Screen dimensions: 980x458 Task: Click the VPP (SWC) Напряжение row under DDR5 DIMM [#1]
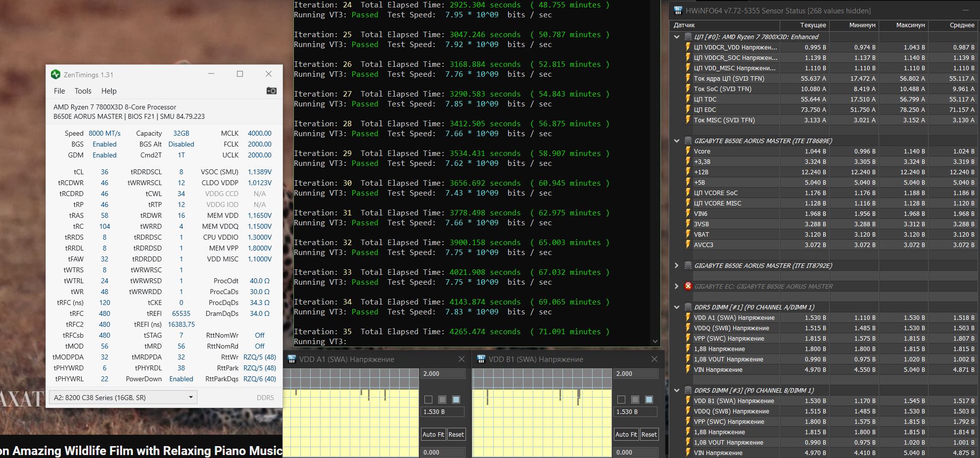(825, 338)
